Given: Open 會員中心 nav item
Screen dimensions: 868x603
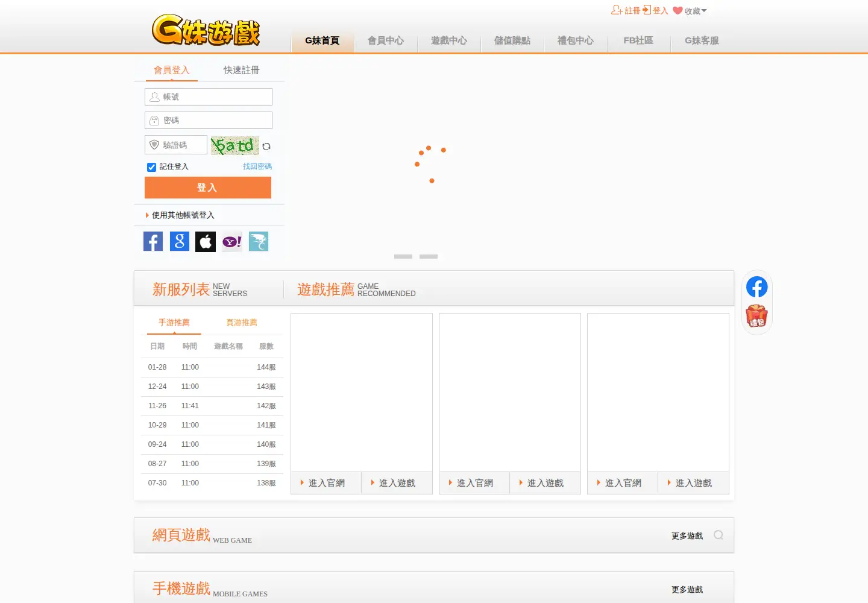Looking at the screenshot, I should point(386,40).
